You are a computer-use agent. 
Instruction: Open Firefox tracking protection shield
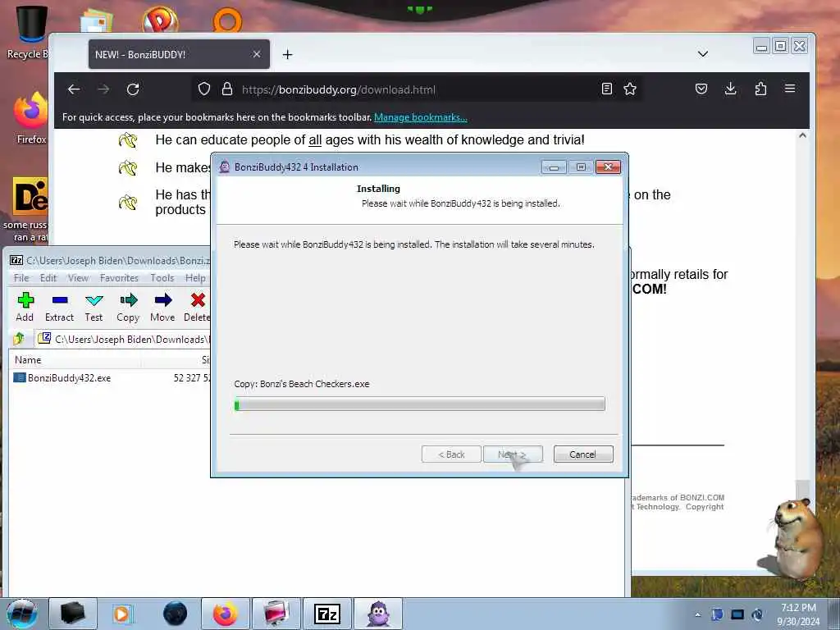204,89
